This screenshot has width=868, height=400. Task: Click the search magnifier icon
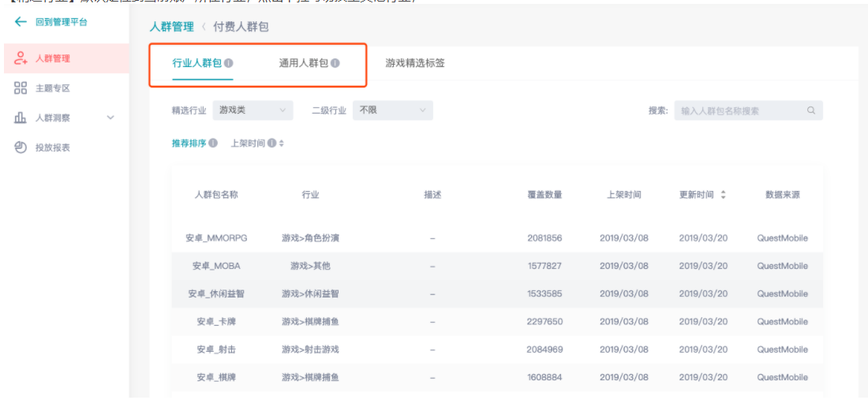(x=811, y=110)
